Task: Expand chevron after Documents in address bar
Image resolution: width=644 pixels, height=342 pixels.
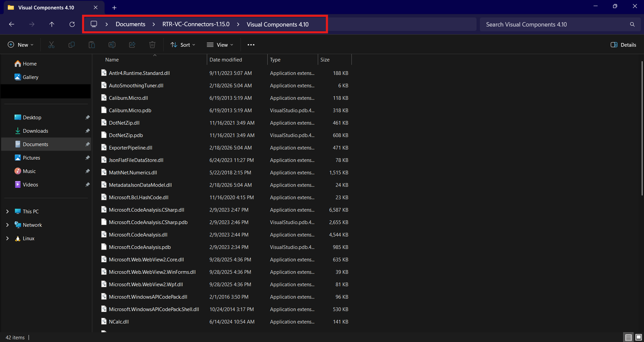Action: [x=154, y=24]
